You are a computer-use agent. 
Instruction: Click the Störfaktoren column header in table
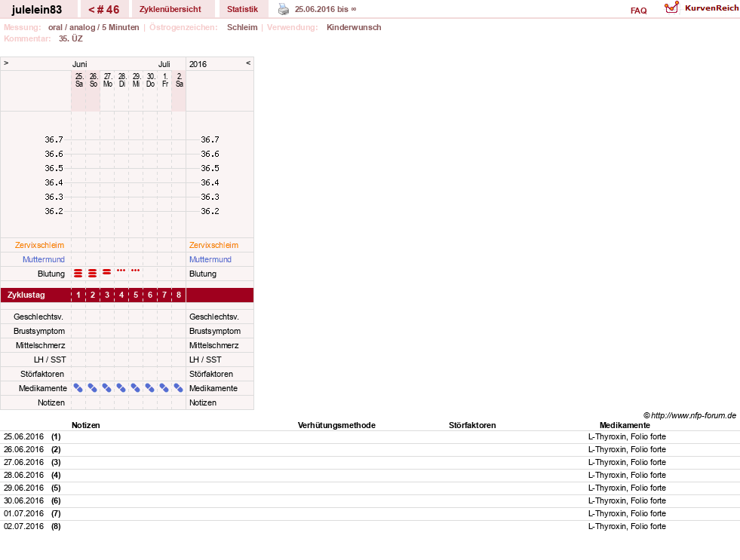[472, 425]
